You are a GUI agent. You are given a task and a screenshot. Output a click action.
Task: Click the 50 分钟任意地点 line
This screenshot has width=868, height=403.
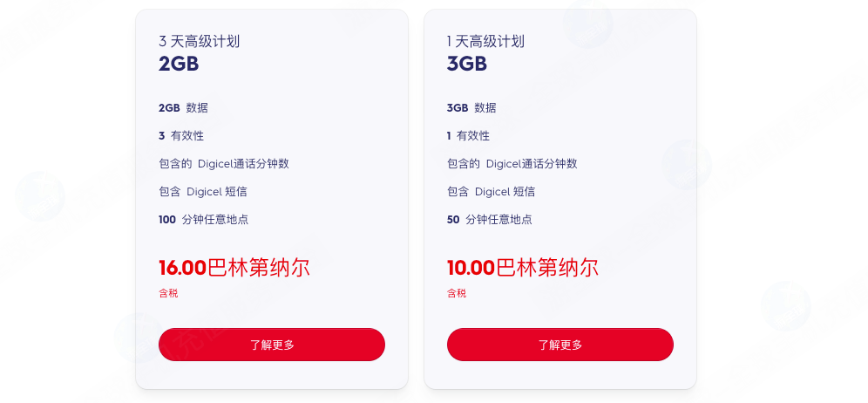[x=490, y=220]
